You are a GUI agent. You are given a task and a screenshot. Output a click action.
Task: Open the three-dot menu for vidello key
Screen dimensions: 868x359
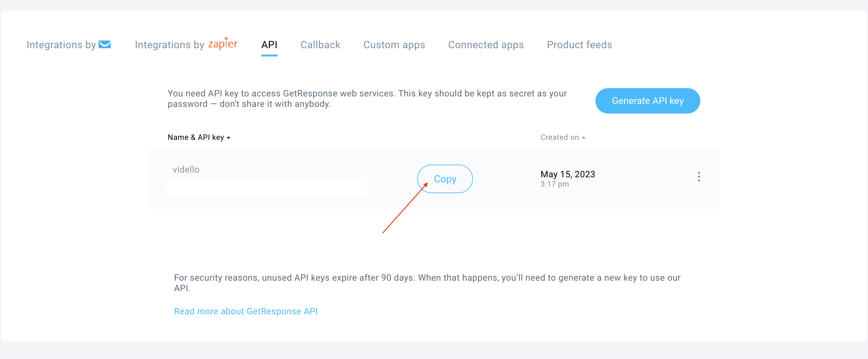click(698, 177)
